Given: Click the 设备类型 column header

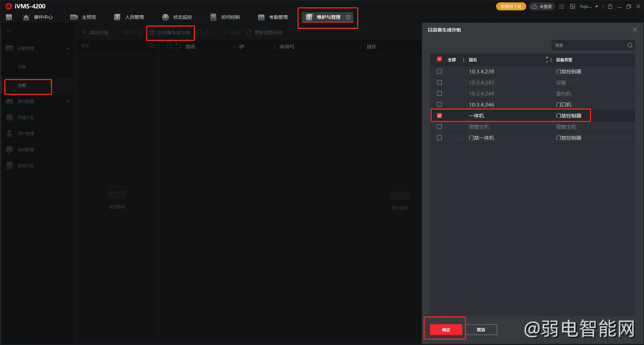Looking at the screenshot, I should coord(564,60).
